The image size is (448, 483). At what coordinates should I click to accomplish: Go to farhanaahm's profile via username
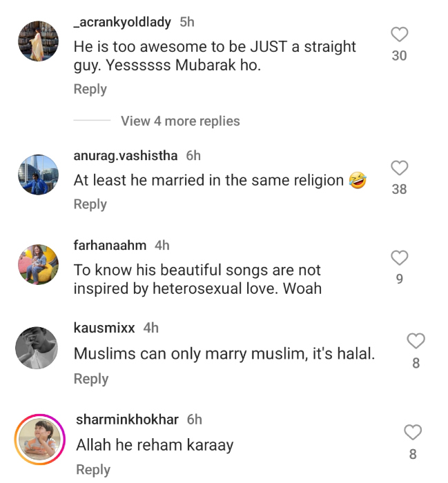[110, 245]
